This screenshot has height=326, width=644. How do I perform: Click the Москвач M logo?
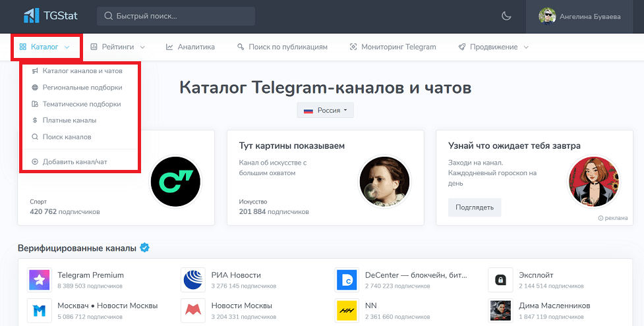(40, 311)
